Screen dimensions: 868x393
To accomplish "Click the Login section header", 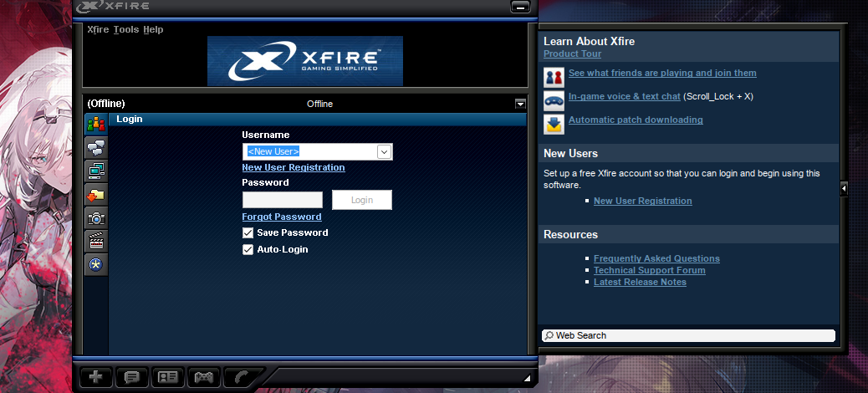I will click(317, 119).
